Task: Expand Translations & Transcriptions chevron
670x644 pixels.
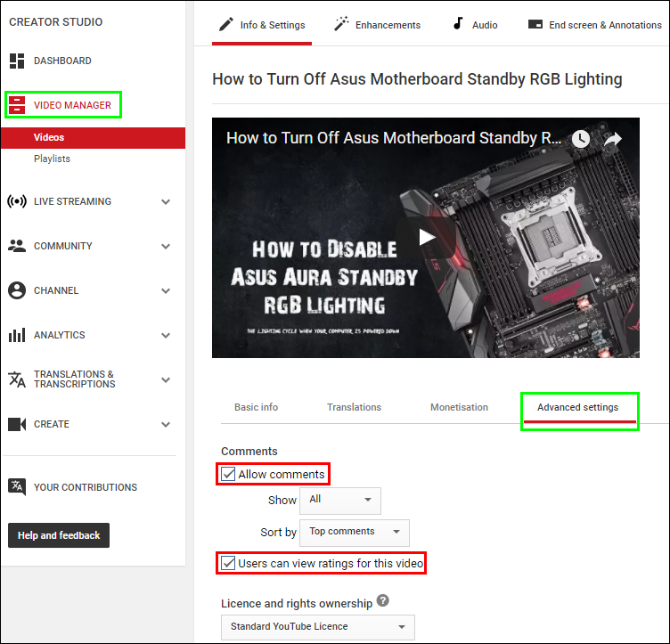Action: pyautogui.click(x=166, y=379)
